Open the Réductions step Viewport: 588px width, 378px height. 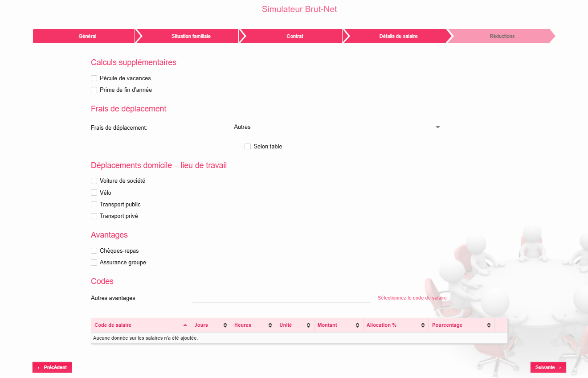(x=502, y=36)
